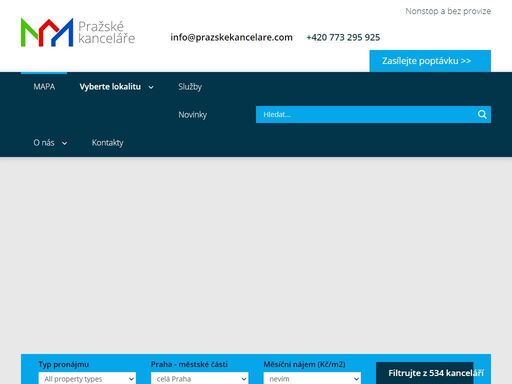Open the Typ pronájmu dropdown

pos(87,379)
